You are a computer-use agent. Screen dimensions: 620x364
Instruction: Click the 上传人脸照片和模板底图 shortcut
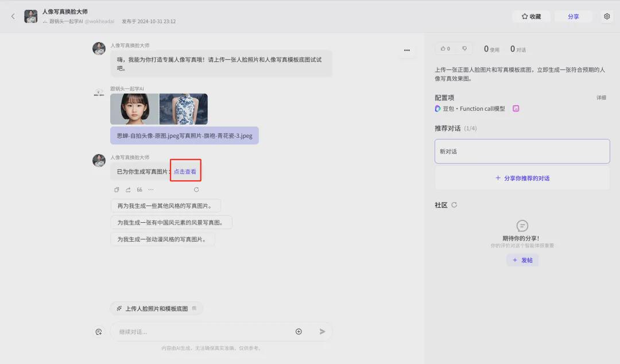pos(157,309)
